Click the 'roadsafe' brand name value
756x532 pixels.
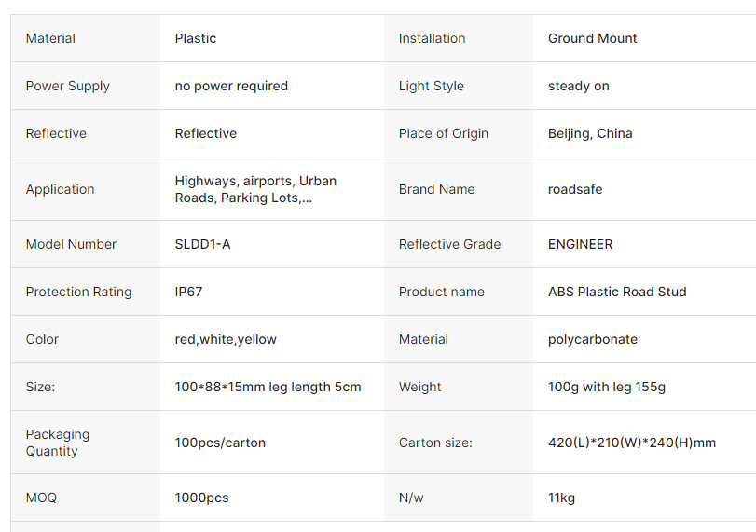tap(575, 189)
